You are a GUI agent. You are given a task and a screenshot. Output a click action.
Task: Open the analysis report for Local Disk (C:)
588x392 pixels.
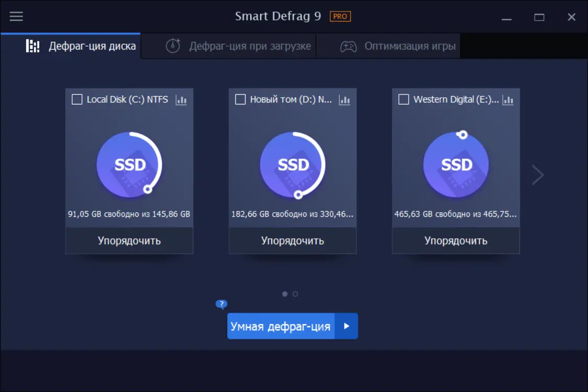[x=181, y=99]
